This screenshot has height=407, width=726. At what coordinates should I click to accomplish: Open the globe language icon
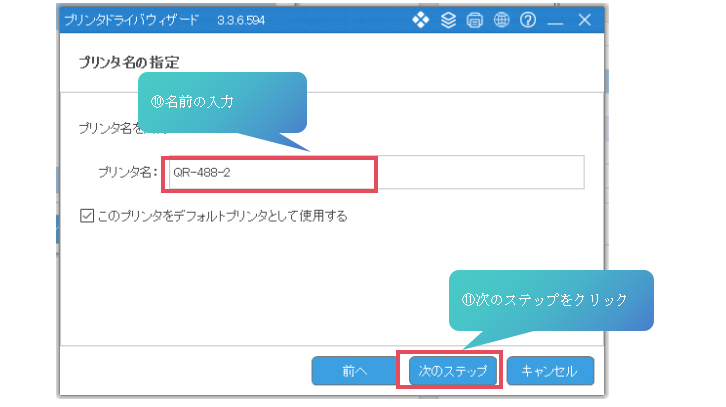[501, 20]
